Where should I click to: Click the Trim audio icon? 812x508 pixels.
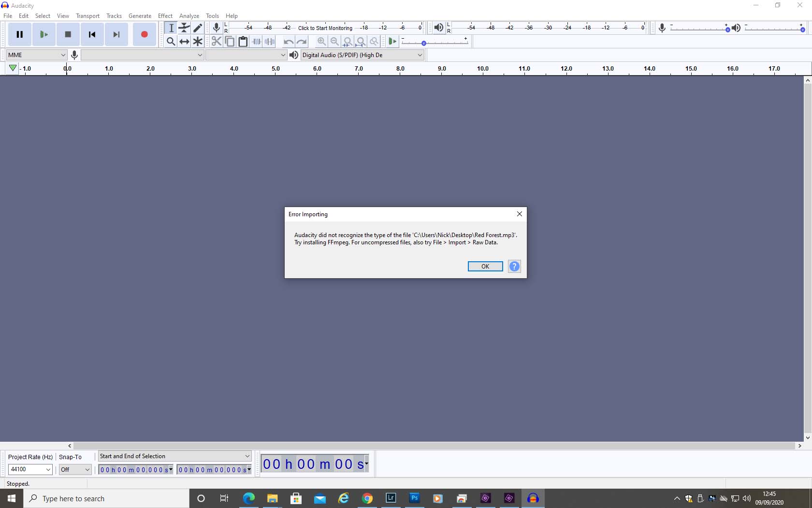256,42
